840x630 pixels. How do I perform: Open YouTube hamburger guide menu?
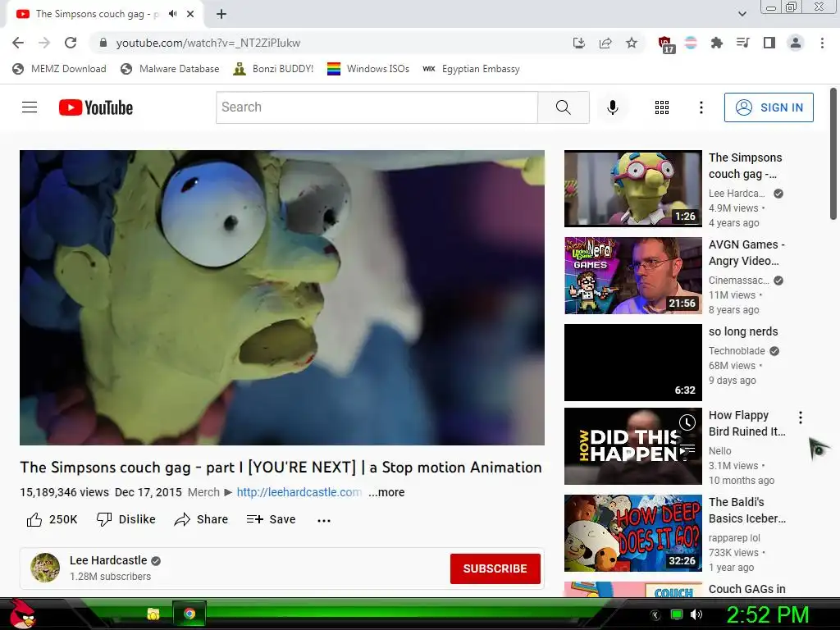(30, 107)
